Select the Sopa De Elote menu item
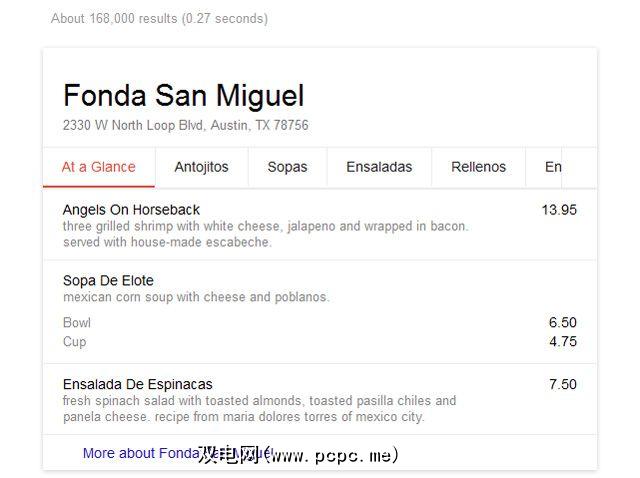 [x=108, y=280]
